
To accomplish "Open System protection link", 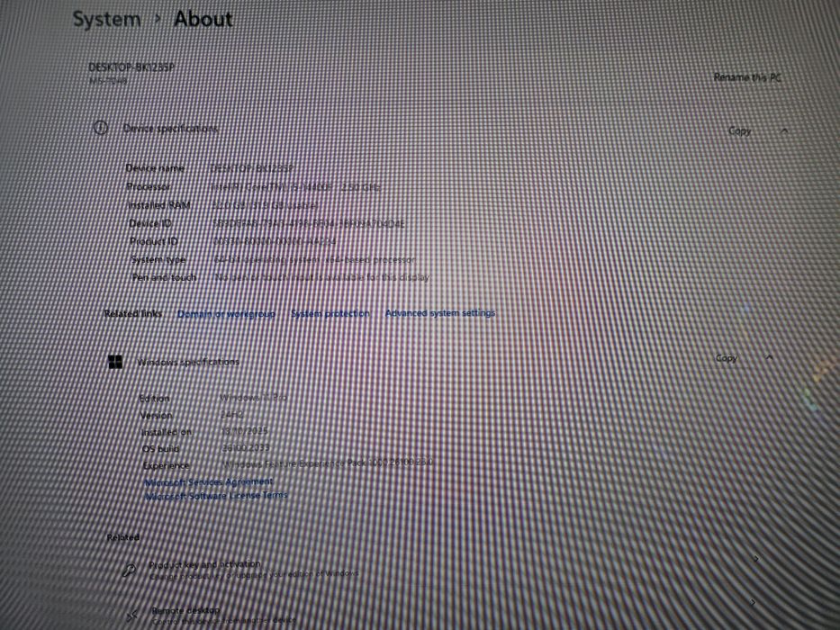I will (330, 313).
